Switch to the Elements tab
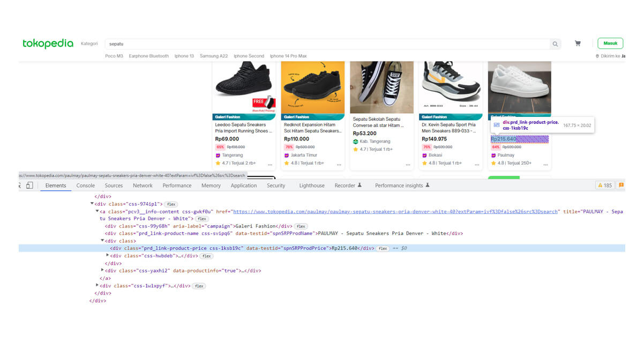 coord(56,186)
